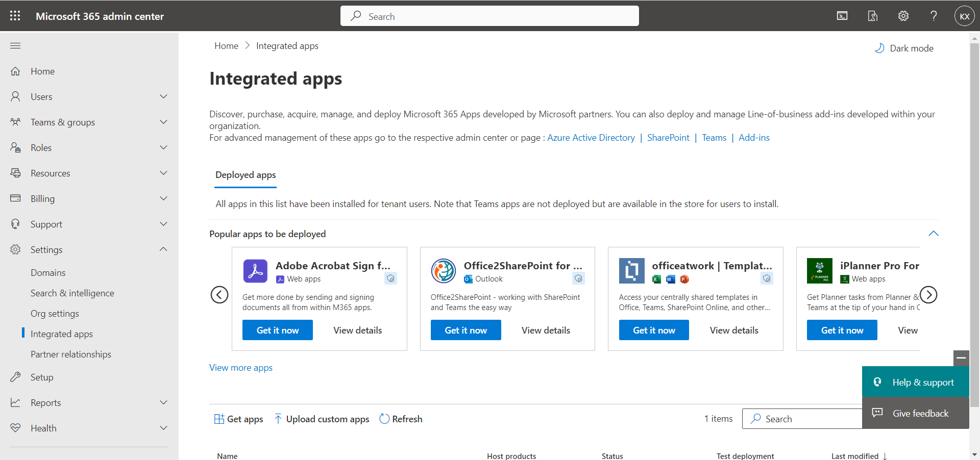
Task: Click the Resources icon in sidebar
Action: pos(16,173)
